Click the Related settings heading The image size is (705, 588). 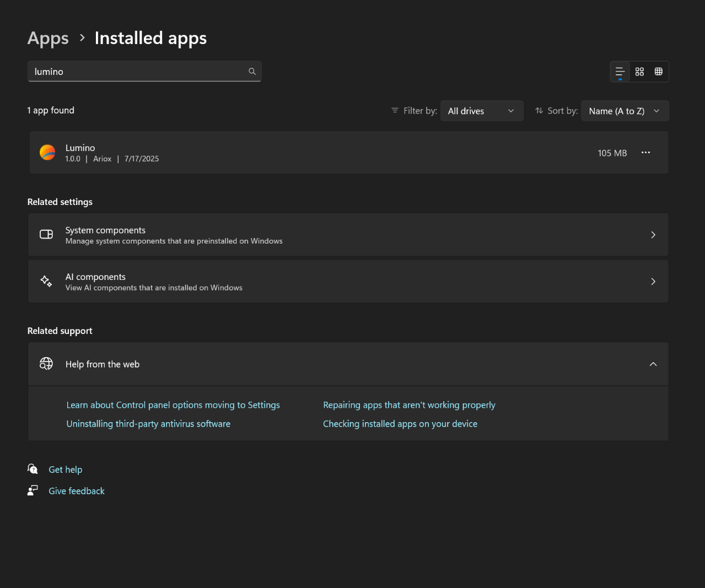60,202
